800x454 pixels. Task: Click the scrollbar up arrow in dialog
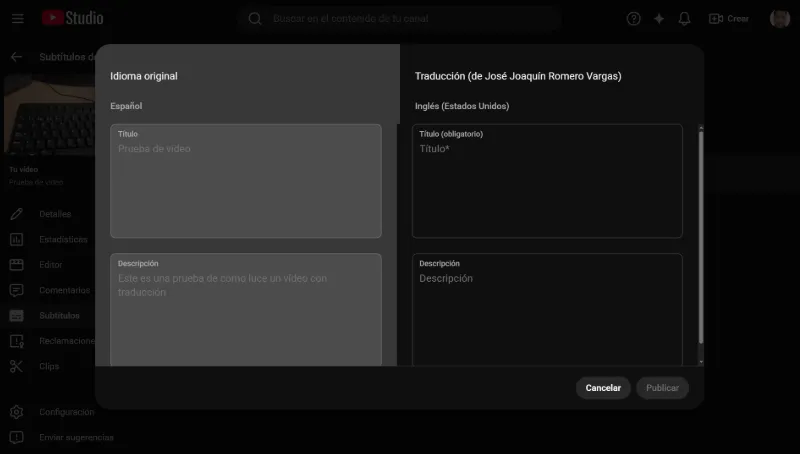[x=701, y=128]
